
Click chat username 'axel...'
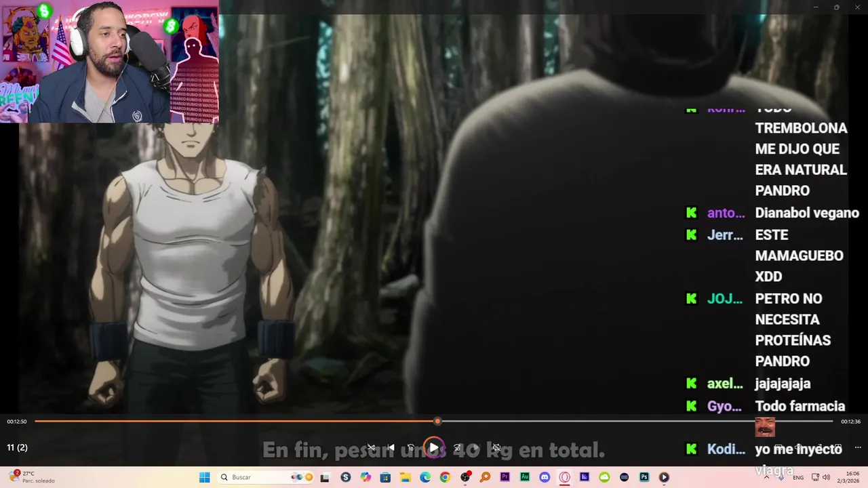click(x=725, y=384)
